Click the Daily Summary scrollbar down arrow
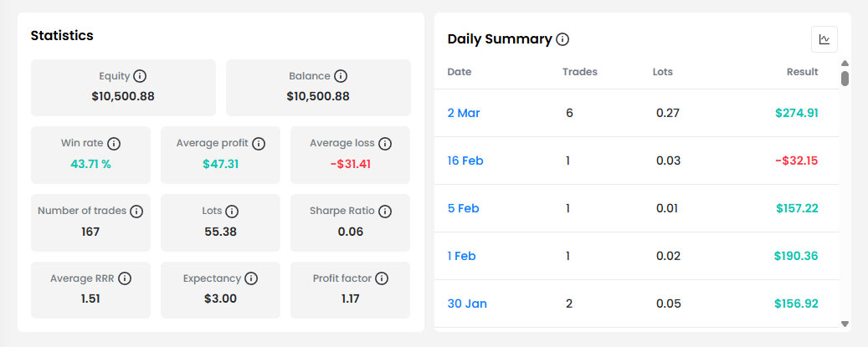The width and height of the screenshot is (868, 347). click(845, 324)
